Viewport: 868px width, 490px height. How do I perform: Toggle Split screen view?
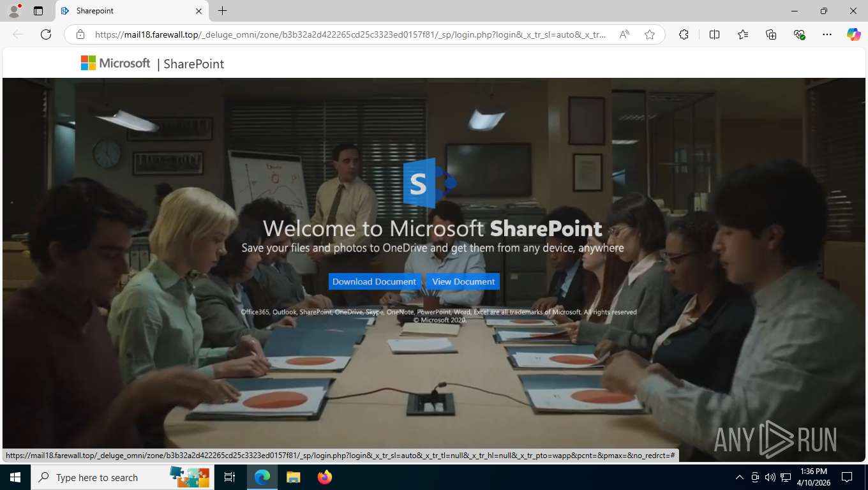pyautogui.click(x=714, y=34)
